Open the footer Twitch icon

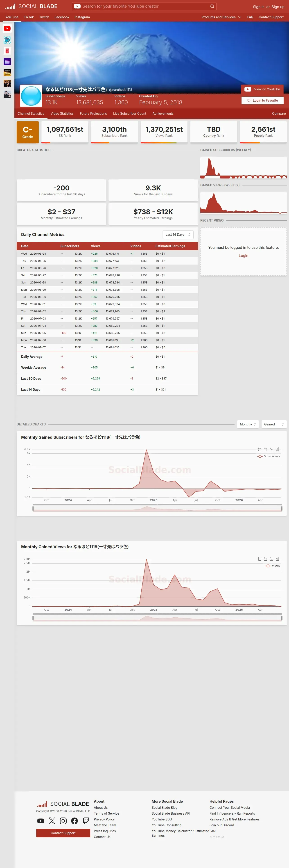point(86,821)
